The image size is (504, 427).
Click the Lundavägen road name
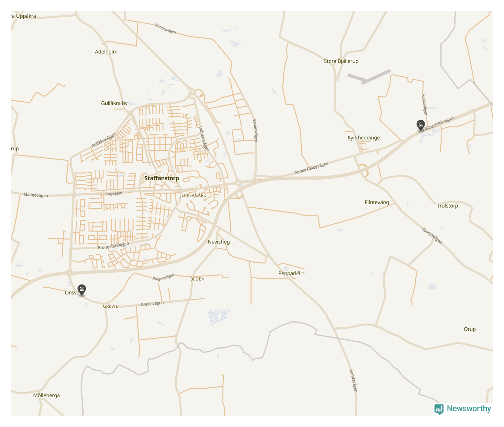point(353,381)
